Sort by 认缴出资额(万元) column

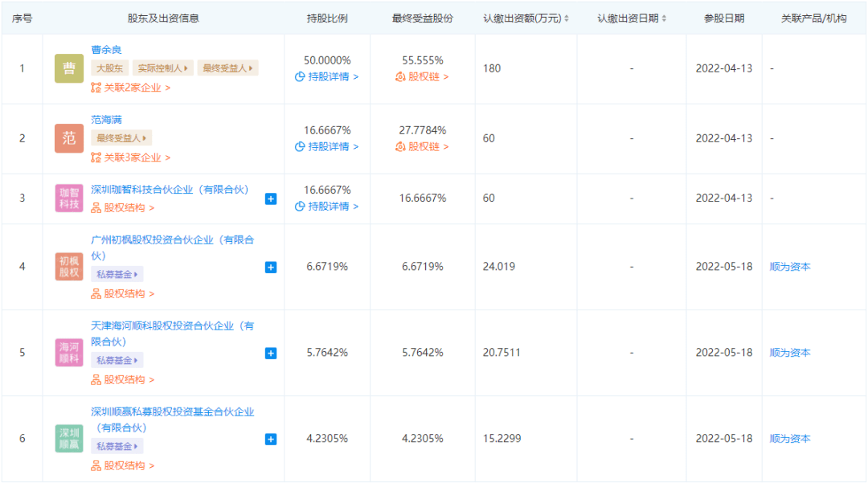click(526, 18)
